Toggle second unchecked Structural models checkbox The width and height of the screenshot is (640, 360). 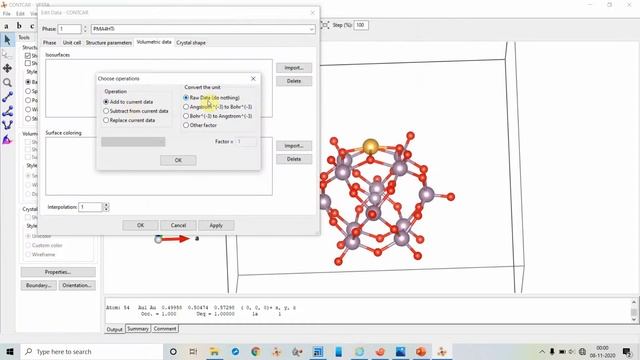[x=28, y=63]
